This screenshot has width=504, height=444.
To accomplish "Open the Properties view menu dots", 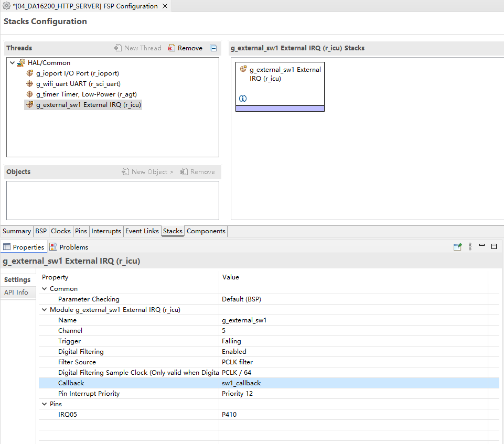I will (x=470, y=246).
